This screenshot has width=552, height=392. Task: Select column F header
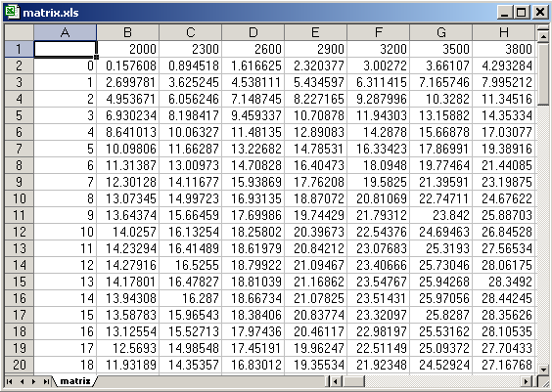(x=379, y=32)
